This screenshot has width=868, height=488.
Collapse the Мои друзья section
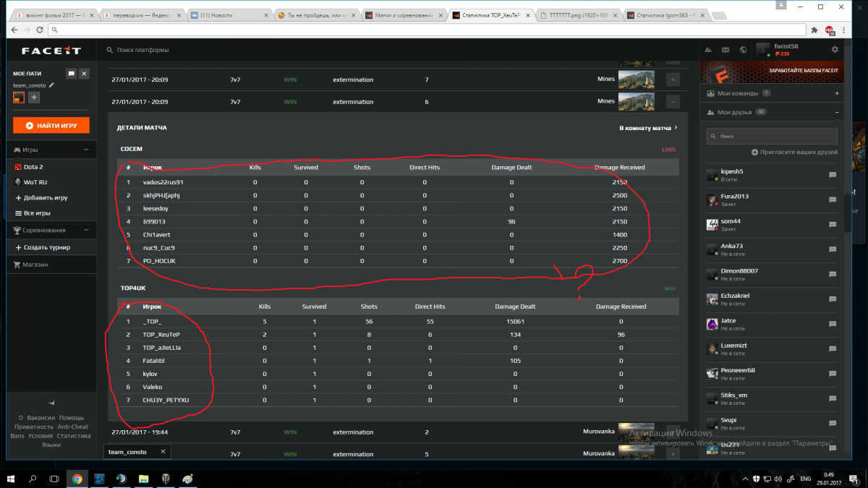(x=837, y=113)
